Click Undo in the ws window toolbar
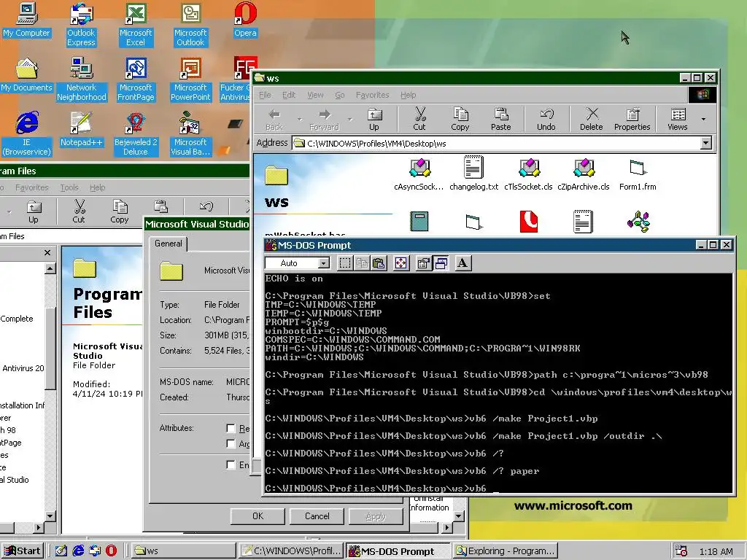The image size is (747, 560). [x=546, y=119]
